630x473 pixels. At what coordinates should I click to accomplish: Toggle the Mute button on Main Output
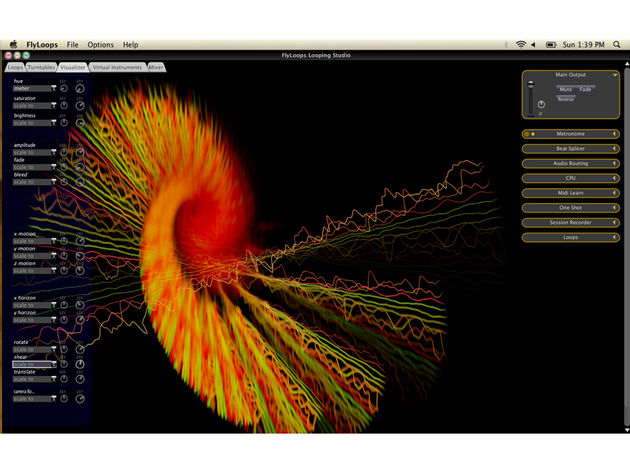tap(565, 89)
